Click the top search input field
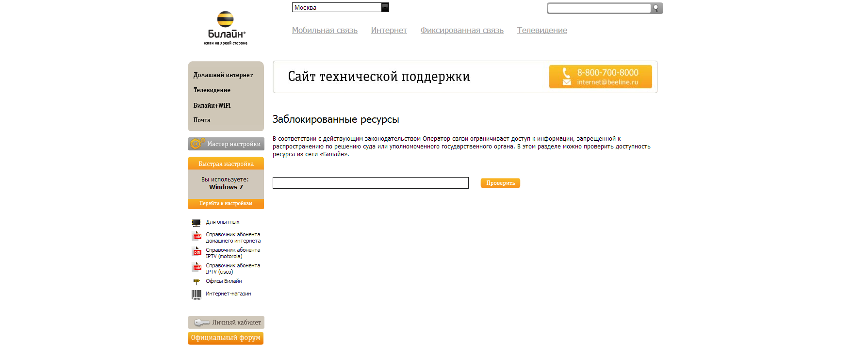 (x=599, y=8)
